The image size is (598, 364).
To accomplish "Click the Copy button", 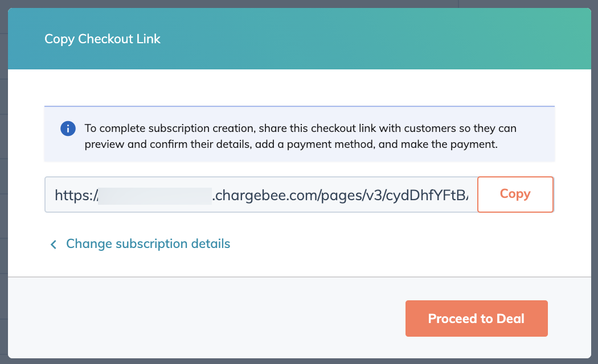I will coord(515,194).
